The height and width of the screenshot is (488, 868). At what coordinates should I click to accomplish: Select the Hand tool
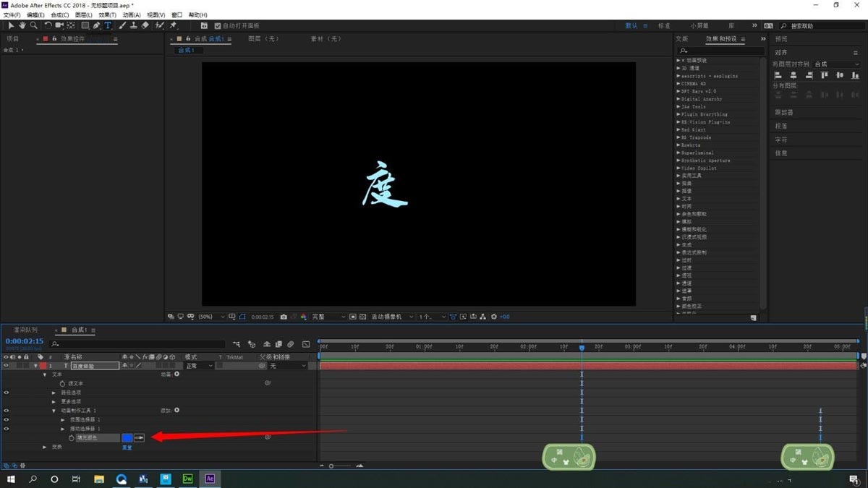[x=22, y=25]
